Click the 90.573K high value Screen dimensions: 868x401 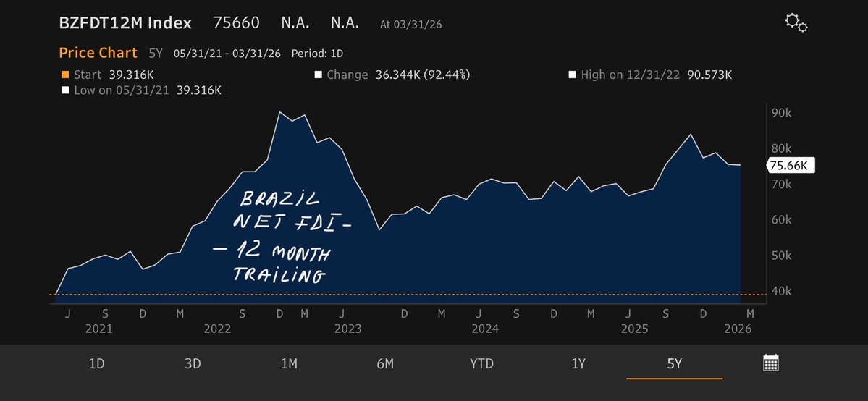click(709, 75)
